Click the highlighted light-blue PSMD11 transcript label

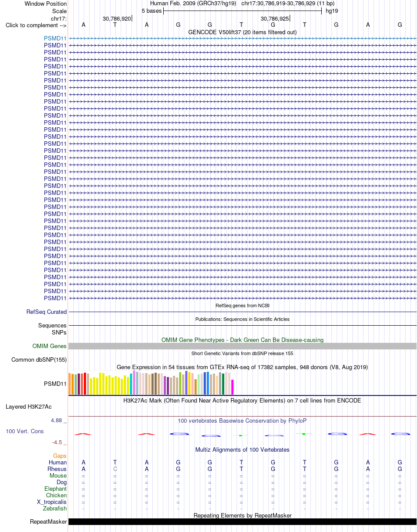(x=55, y=38)
